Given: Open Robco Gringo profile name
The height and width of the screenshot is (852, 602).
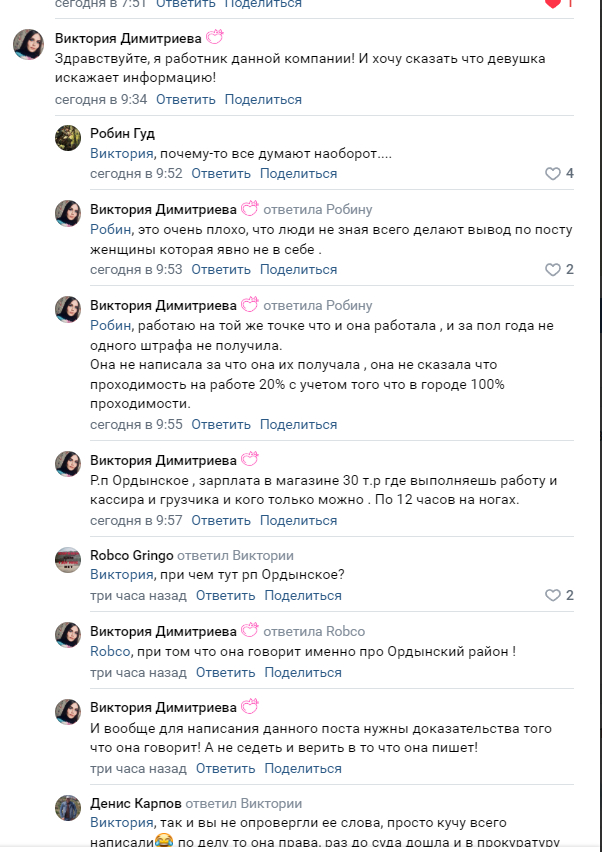Looking at the screenshot, I should (x=132, y=555).
